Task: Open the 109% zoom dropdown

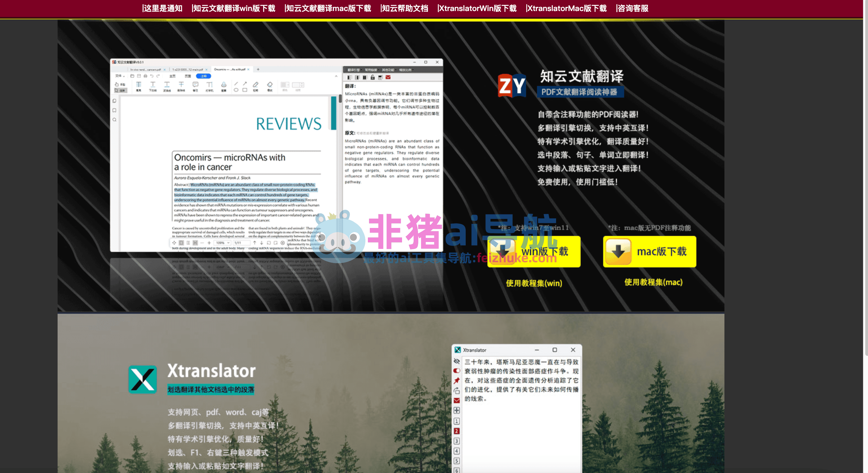Action: click(x=223, y=243)
